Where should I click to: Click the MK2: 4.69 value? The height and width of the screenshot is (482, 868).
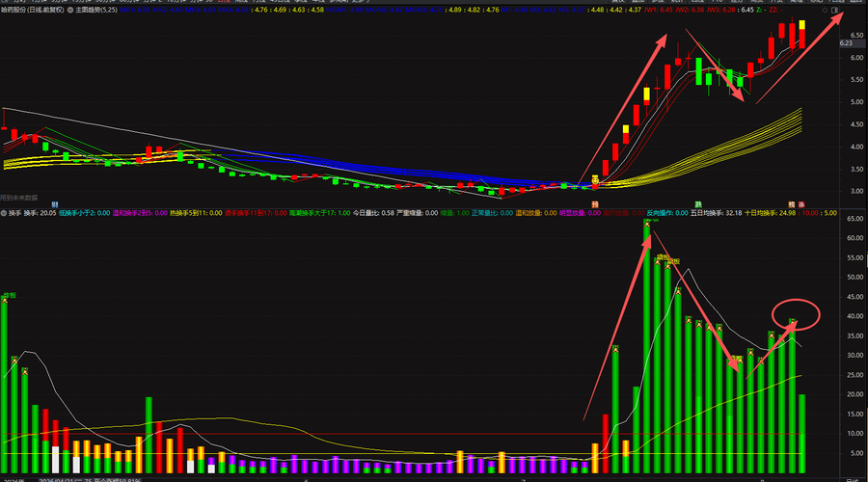coord(168,10)
